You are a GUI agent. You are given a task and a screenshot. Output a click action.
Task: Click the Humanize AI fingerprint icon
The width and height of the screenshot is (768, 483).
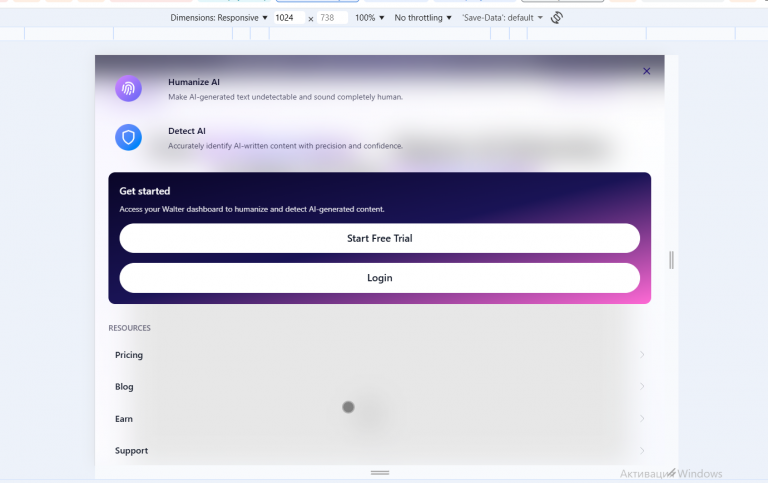(x=128, y=89)
